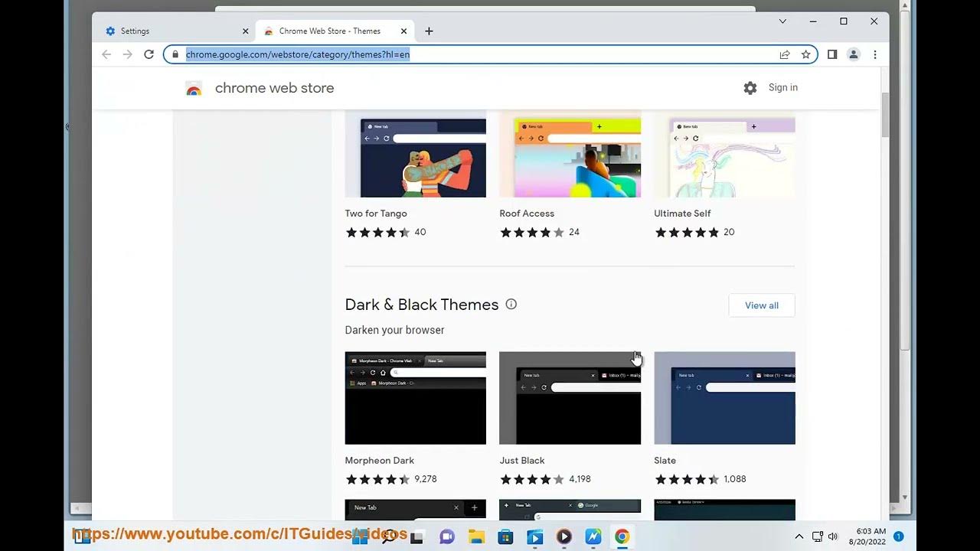Open Just Black theme thumbnail

tap(570, 398)
